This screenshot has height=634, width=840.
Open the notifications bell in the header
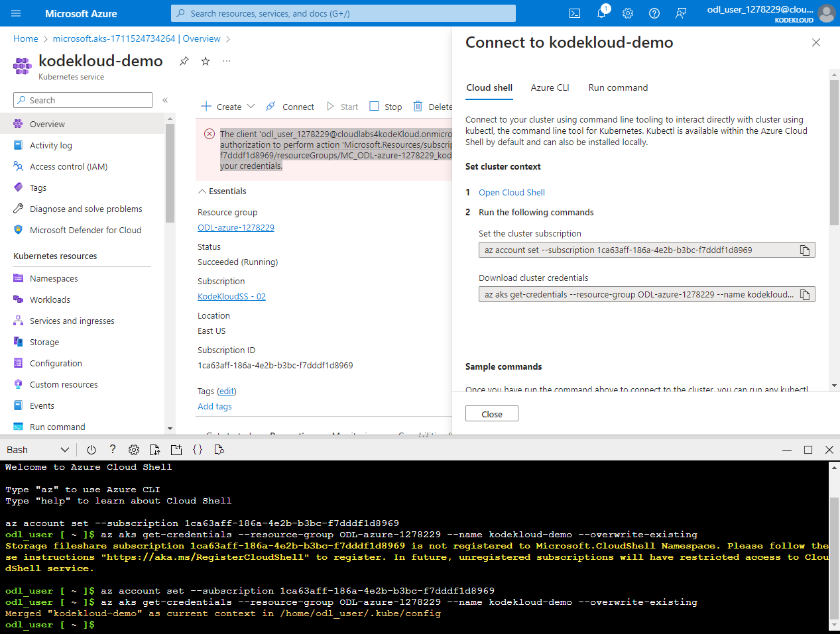point(601,13)
